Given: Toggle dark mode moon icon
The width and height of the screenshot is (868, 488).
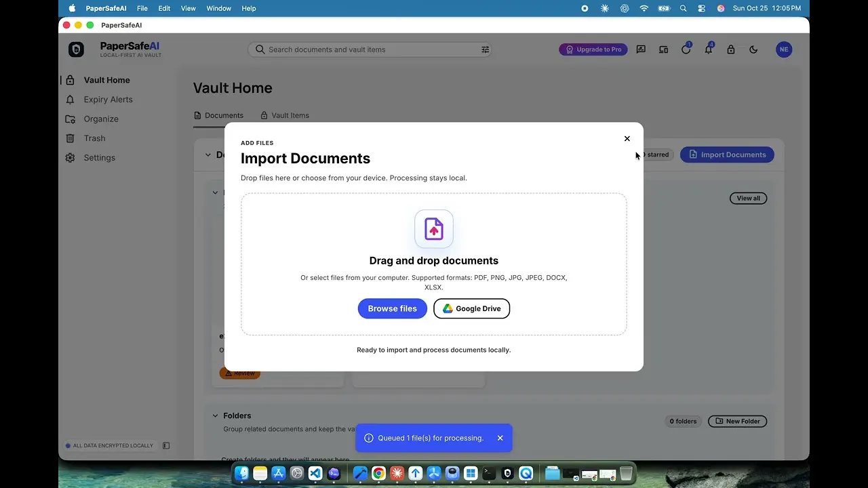Looking at the screenshot, I should click(753, 49).
